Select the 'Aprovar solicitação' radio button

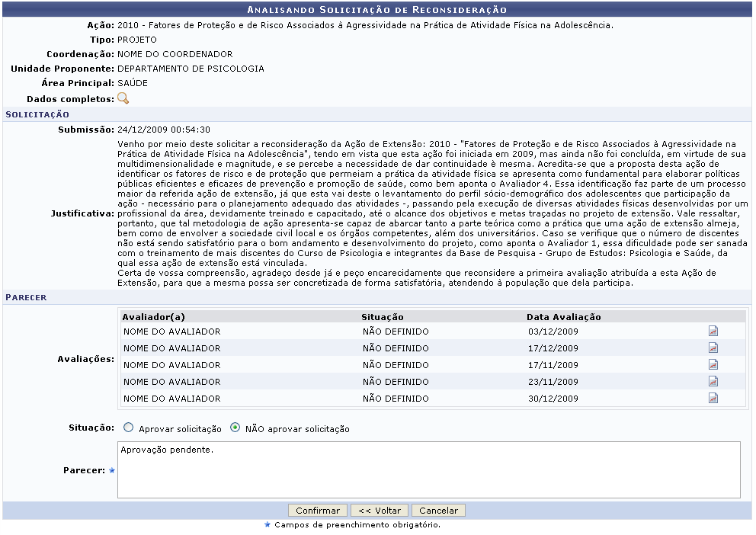(x=128, y=428)
